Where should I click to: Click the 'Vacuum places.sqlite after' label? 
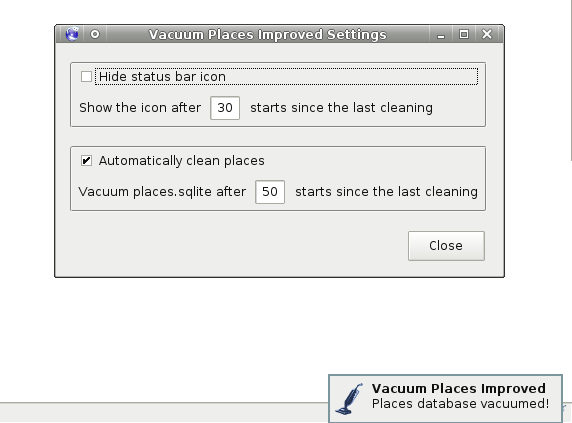tap(162, 192)
